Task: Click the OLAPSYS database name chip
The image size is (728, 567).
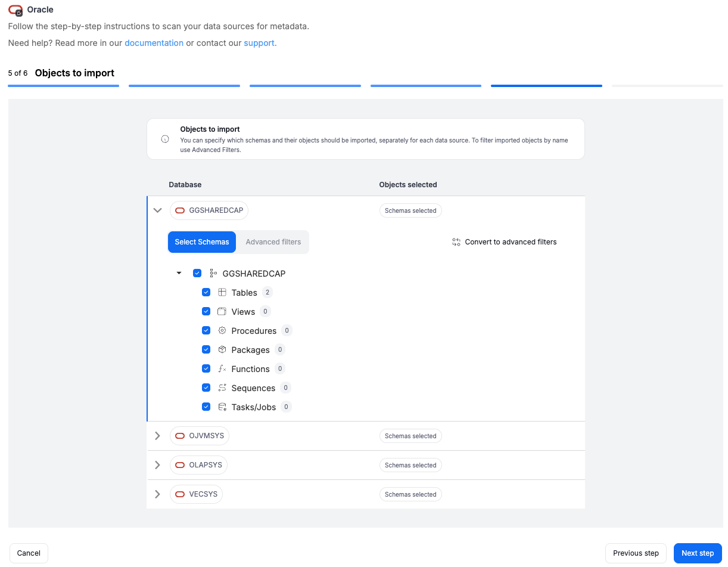Action: (198, 465)
